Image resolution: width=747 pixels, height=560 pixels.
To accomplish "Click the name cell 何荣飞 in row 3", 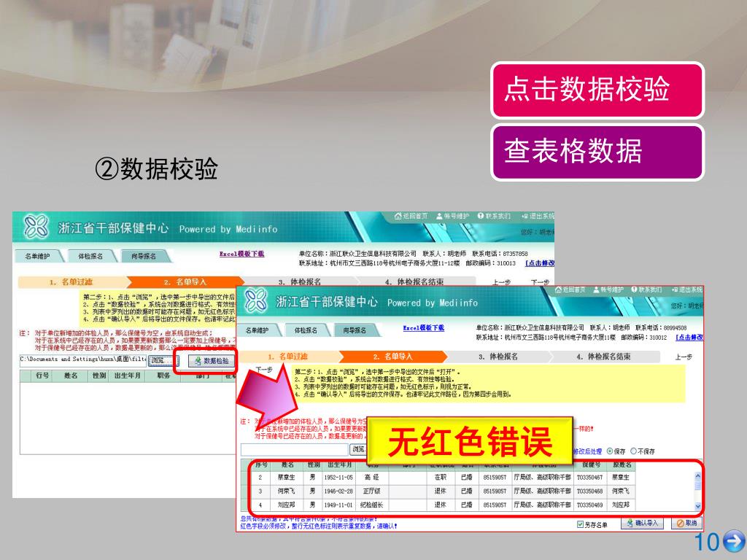I will pyautogui.click(x=286, y=491).
